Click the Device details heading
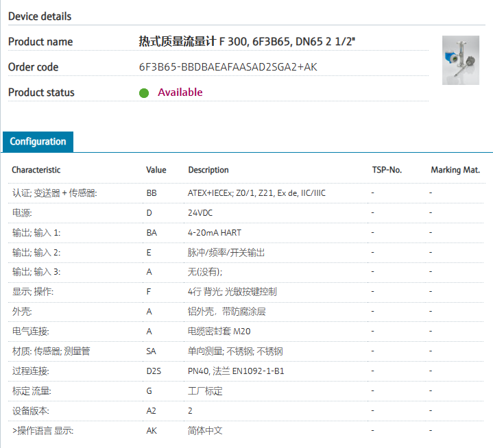 [40, 16]
